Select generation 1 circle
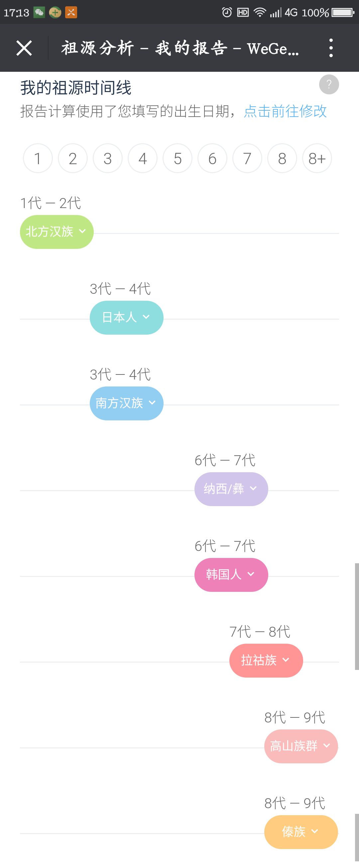Viewport: 359px width, 868px height. tap(38, 159)
